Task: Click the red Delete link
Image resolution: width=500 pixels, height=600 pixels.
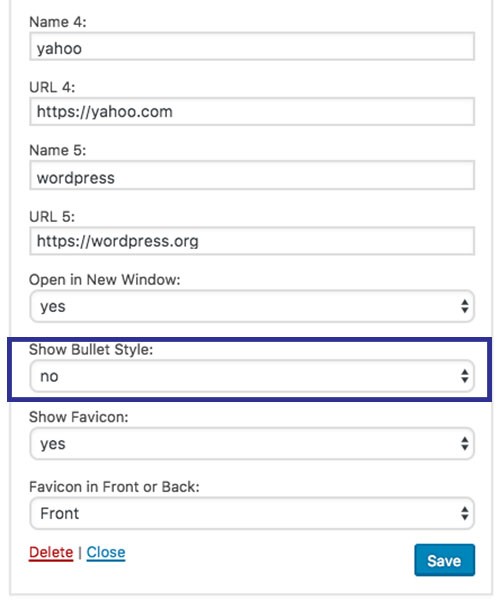Action: (x=51, y=552)
